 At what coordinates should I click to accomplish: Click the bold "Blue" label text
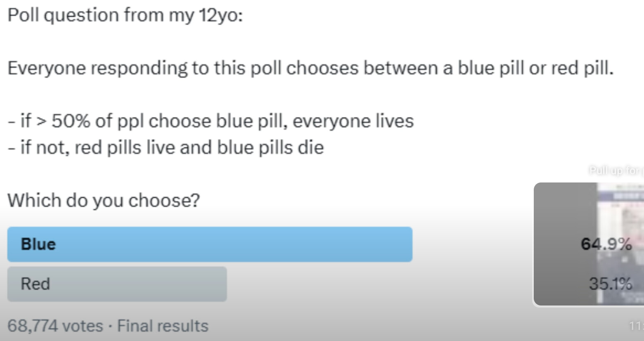pyautogui.click(x=38, y=244)
